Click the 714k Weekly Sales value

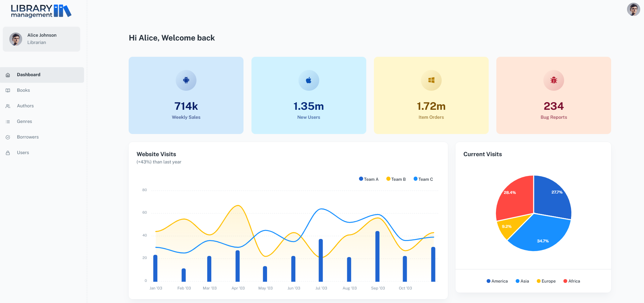tap(186, 106)
